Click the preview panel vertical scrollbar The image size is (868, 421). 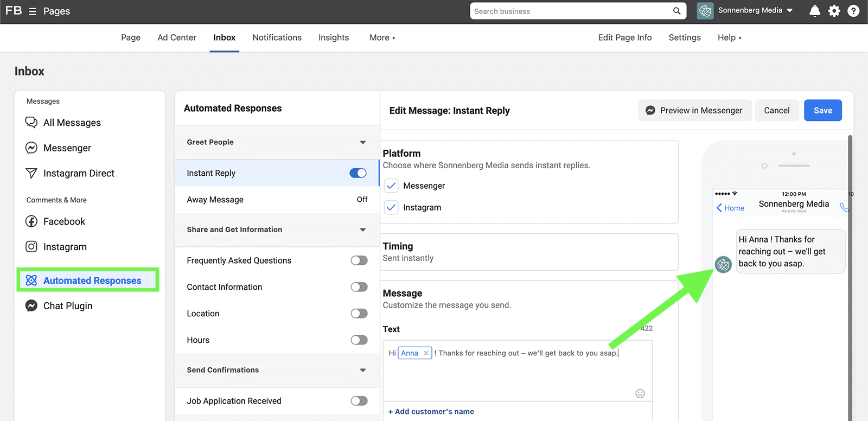(x=850, y=277)
